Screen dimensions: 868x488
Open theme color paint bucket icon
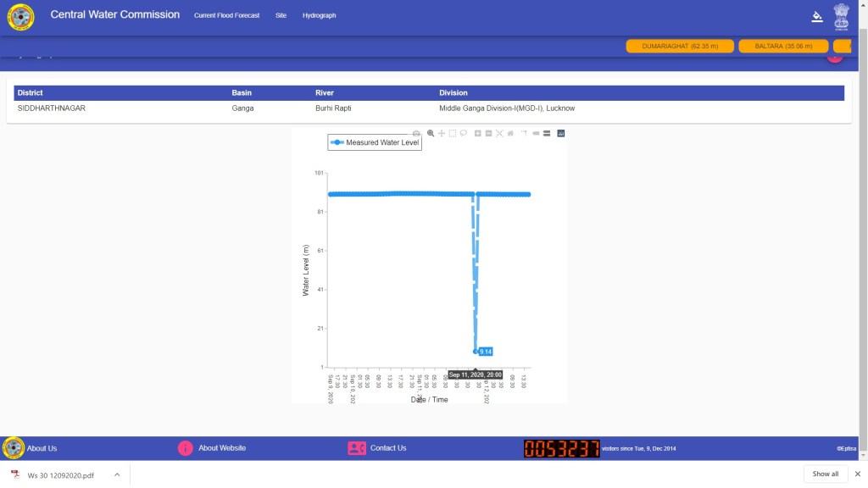[x=817, y=15]
